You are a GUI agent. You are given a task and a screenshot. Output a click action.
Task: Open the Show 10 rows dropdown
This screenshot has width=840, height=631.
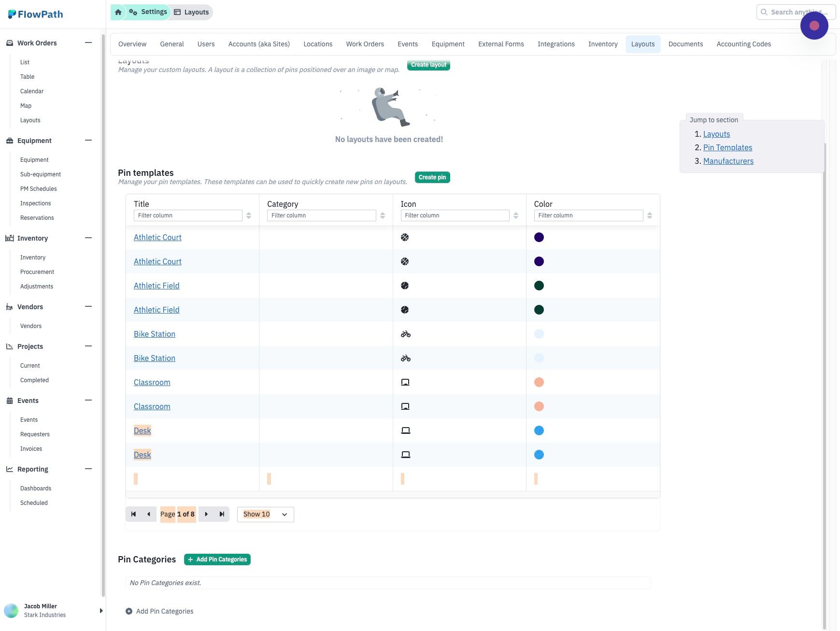pos(266,514)
